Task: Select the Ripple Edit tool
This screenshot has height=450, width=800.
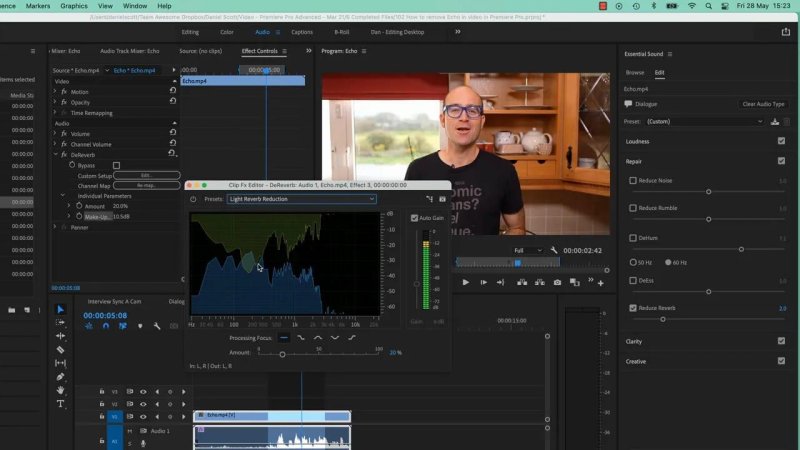Action: (x=60, y=336)
